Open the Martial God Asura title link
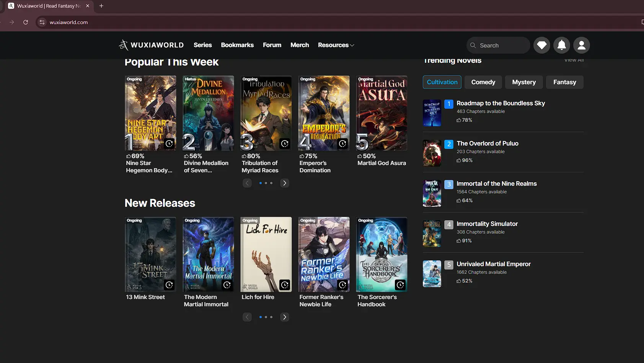This screenshot has width=644, height=363. [382, 163]
